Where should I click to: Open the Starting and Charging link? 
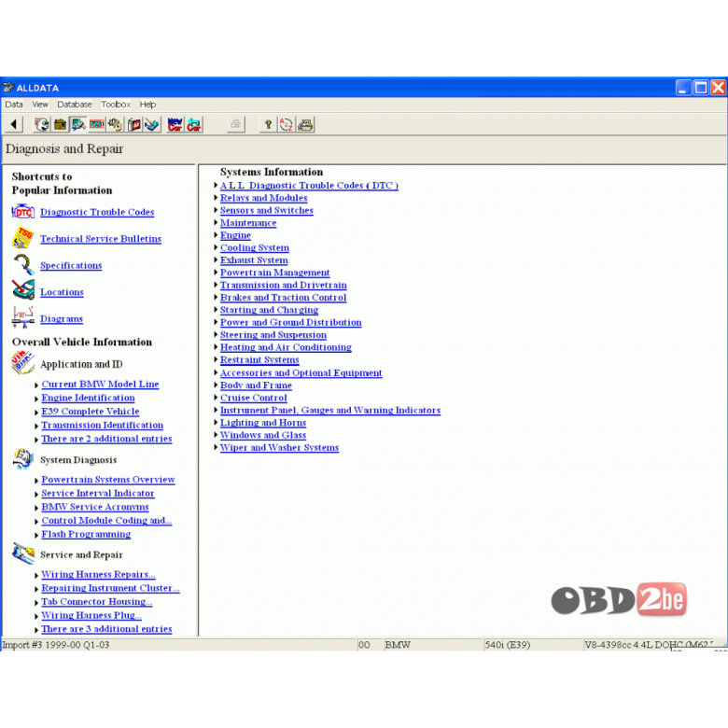[x=270, y=310]
